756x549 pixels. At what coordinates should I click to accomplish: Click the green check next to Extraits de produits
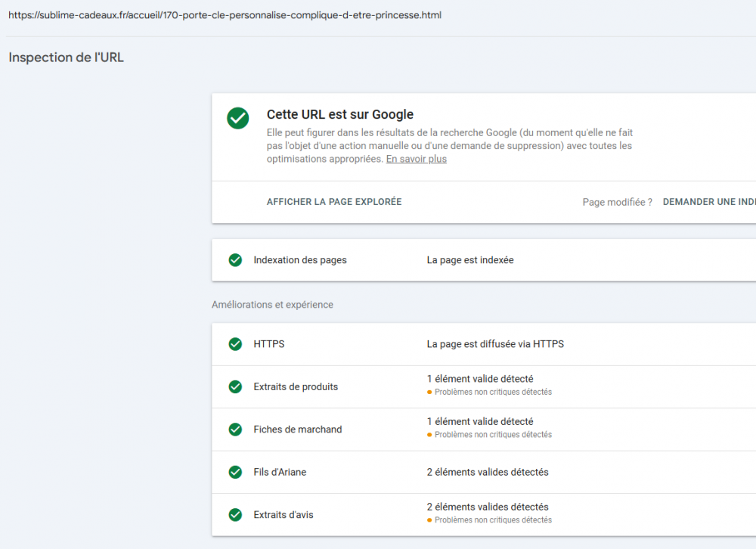click(235, 386)
